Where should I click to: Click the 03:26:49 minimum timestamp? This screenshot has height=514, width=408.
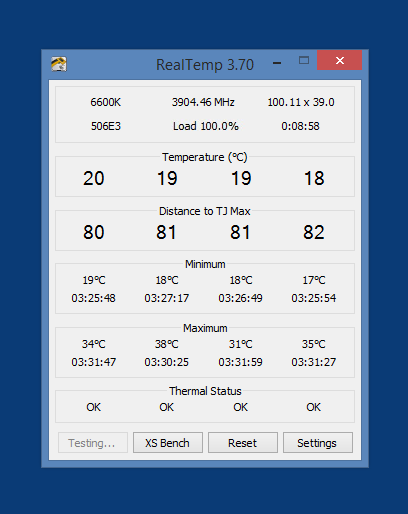(240, 298)
